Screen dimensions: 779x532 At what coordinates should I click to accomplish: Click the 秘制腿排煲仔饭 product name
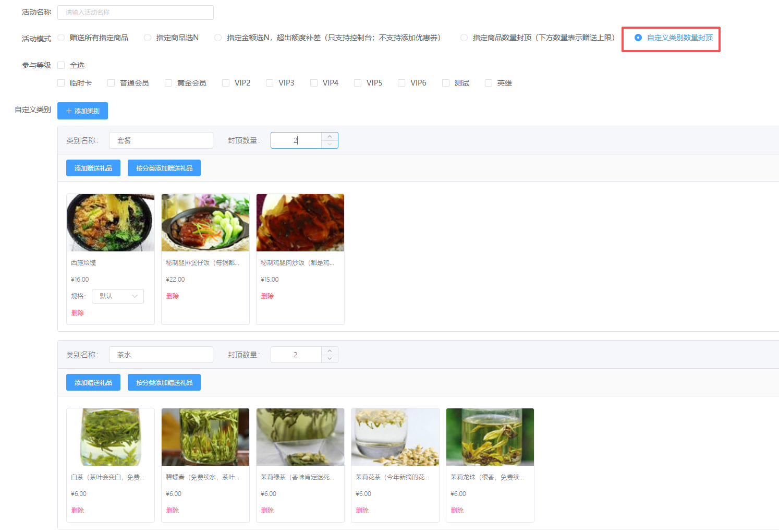[x=202, y=263]
